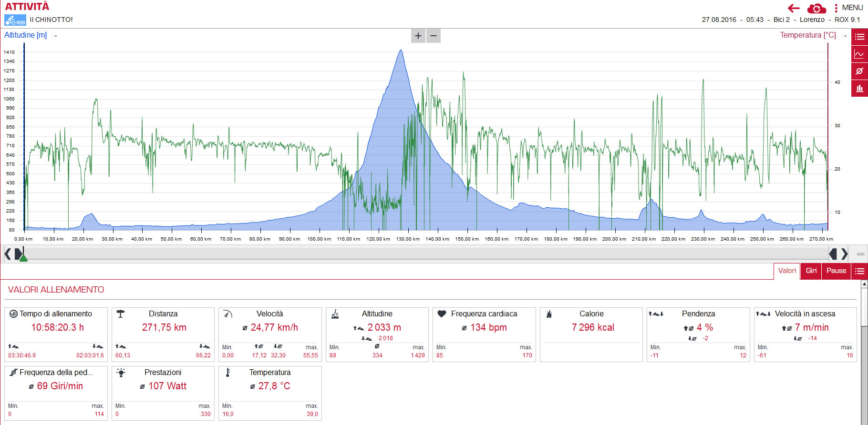868x425 pixels.
Task: Open the MENU with three dots
Action: pyautogui.click(x=848, y=8)
